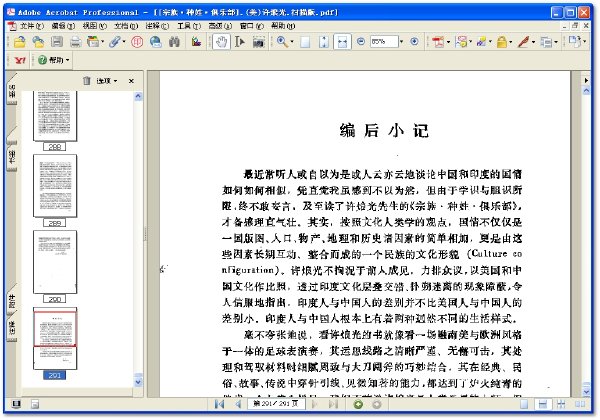
Task: Click the paperclip attach file icon
Action: coord(114,42)
